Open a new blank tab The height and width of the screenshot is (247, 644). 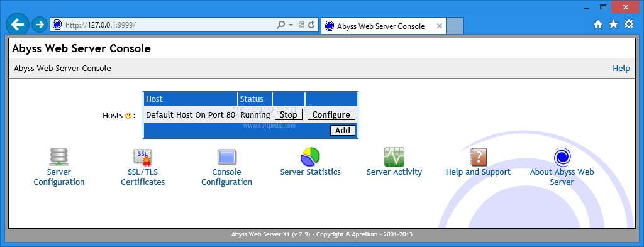(x=455, y=26)
